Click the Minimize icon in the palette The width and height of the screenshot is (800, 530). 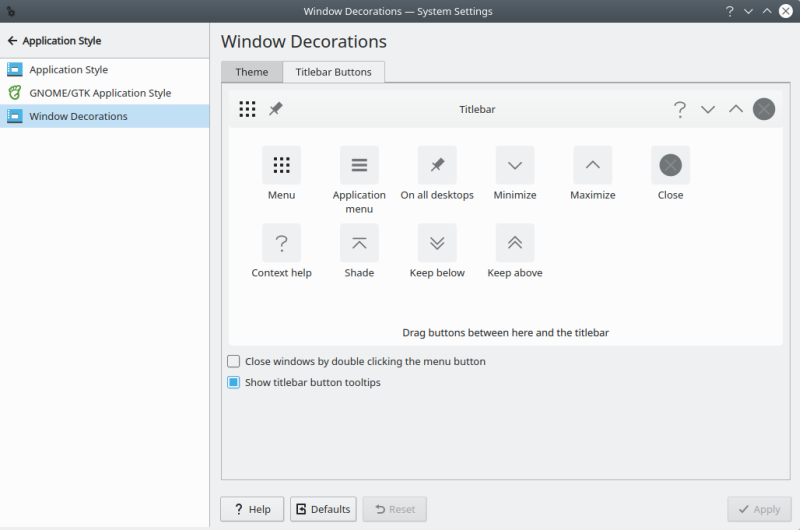pyautogui.click(x=515, y=165)
